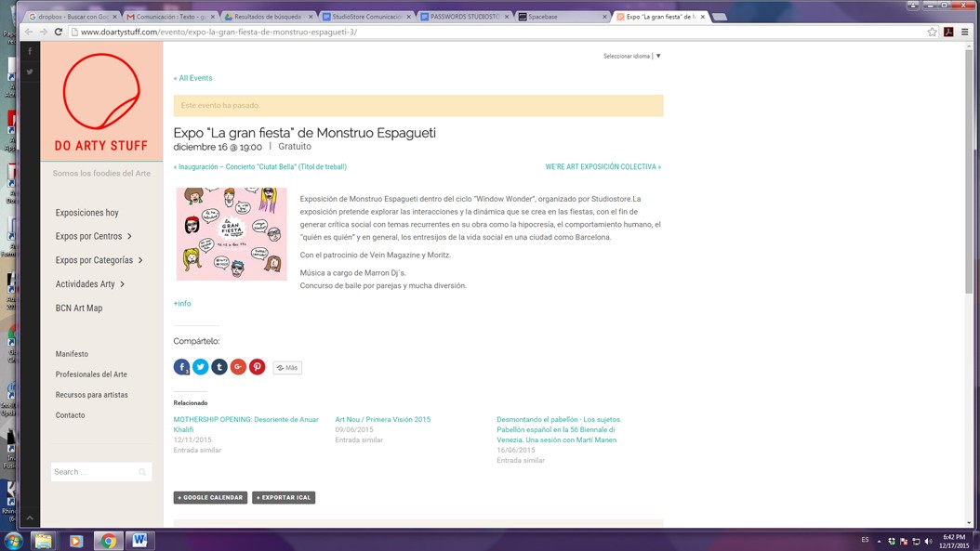Viewport: 980px width, 551px height.
Task: Open Art Nou / Primera Visión 2015 link
Action: tap(382, 419)
